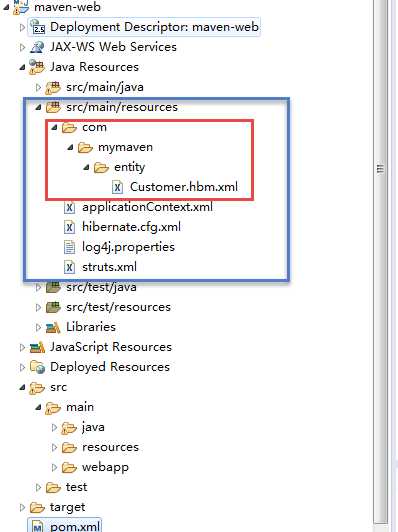Expand the Libraries node

pyautogui.click(x=38, y=327)
